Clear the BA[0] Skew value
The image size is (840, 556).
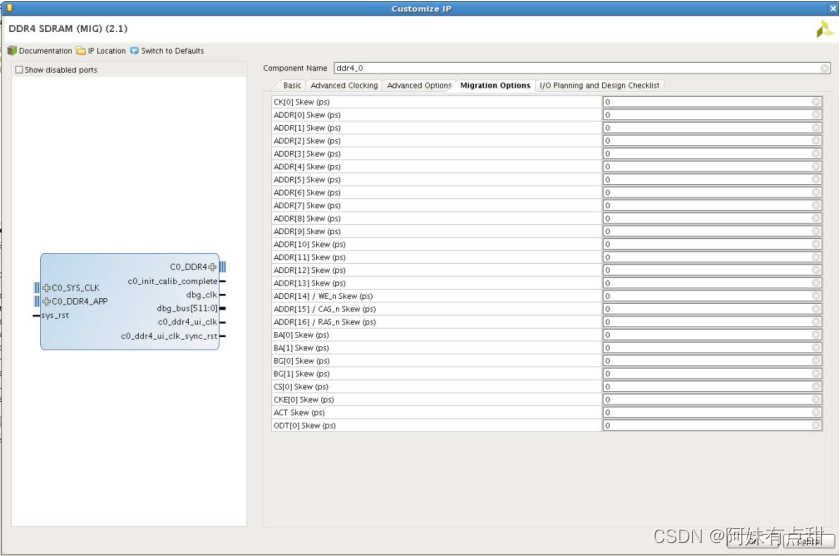(815, 335)
